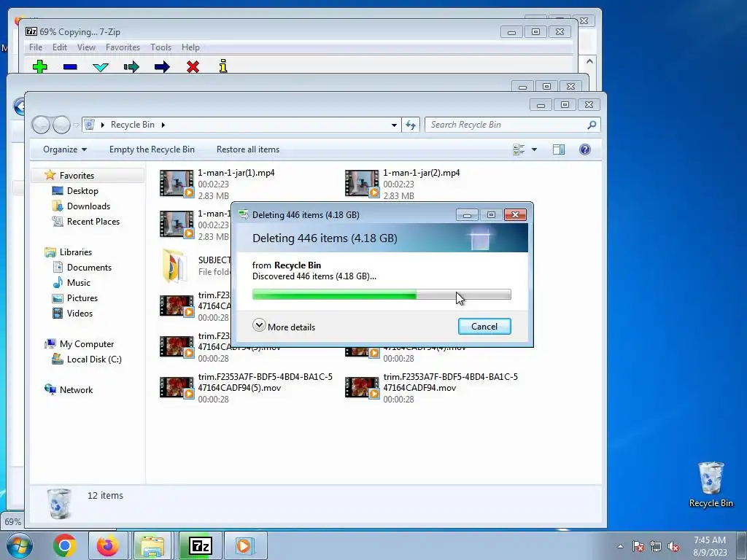Click the 7-Zip Extract blue minus icon

point(70,66)
